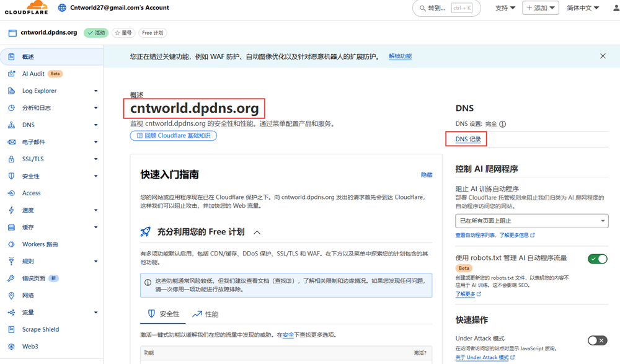
Task: Click the Free 计划 badge
Action: 153,33
